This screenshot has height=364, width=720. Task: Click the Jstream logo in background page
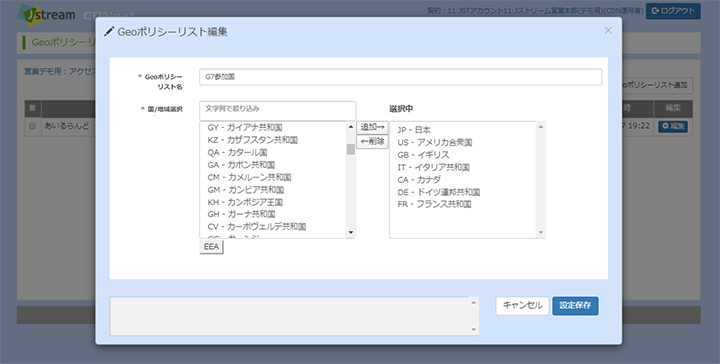[46, 14]
